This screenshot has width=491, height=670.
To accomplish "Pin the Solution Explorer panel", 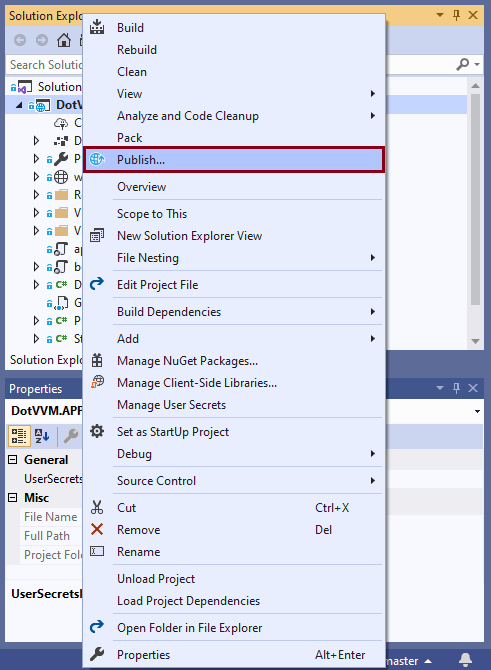I will click(456, 15).
